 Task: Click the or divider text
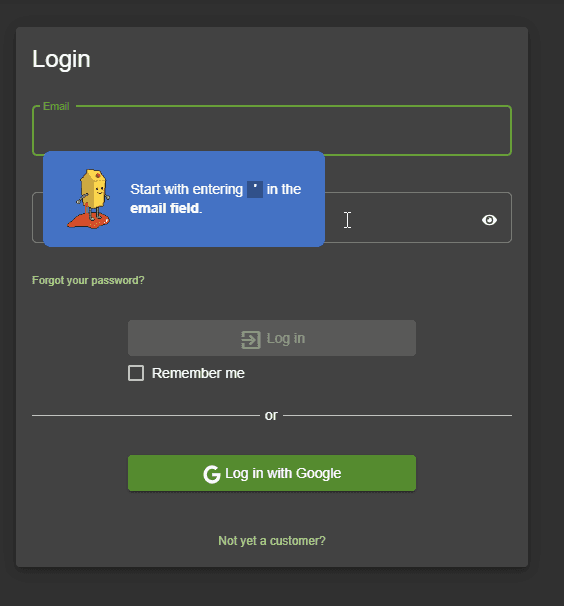point(271,415)
